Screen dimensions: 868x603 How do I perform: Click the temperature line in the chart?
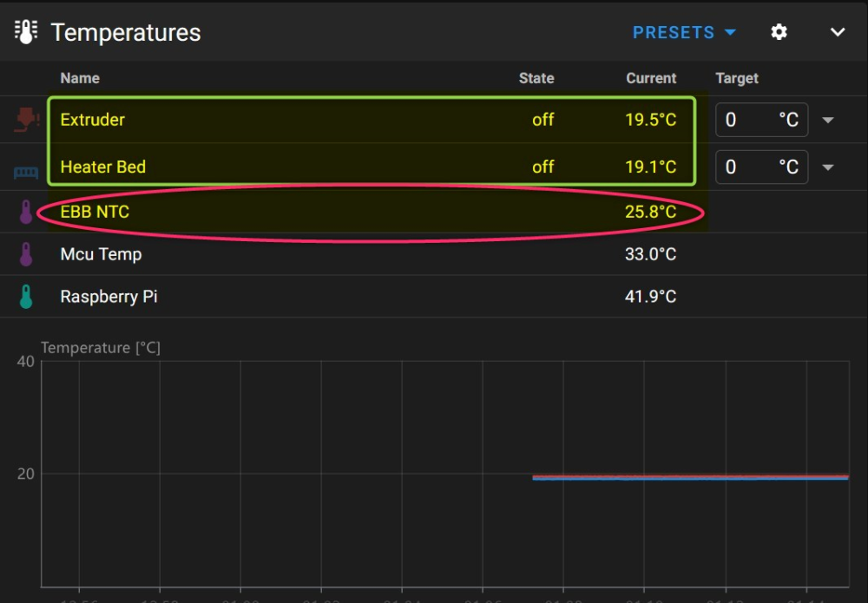[690, 477]
